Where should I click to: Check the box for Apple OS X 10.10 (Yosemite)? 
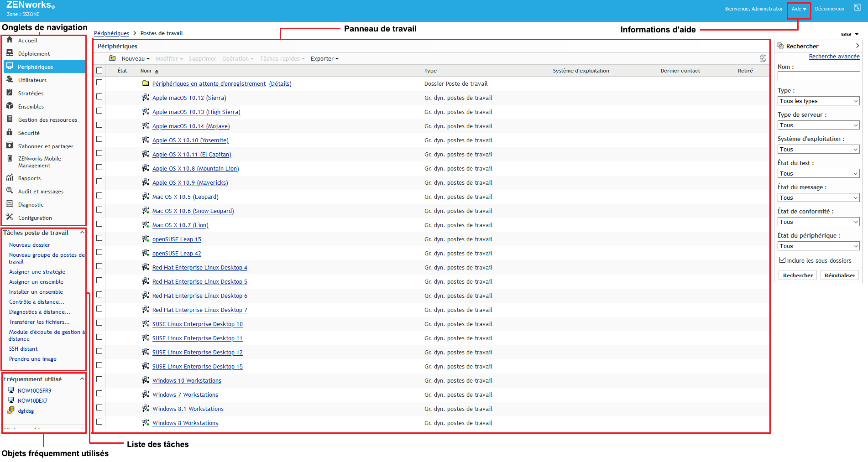click(x=99, y=139)
